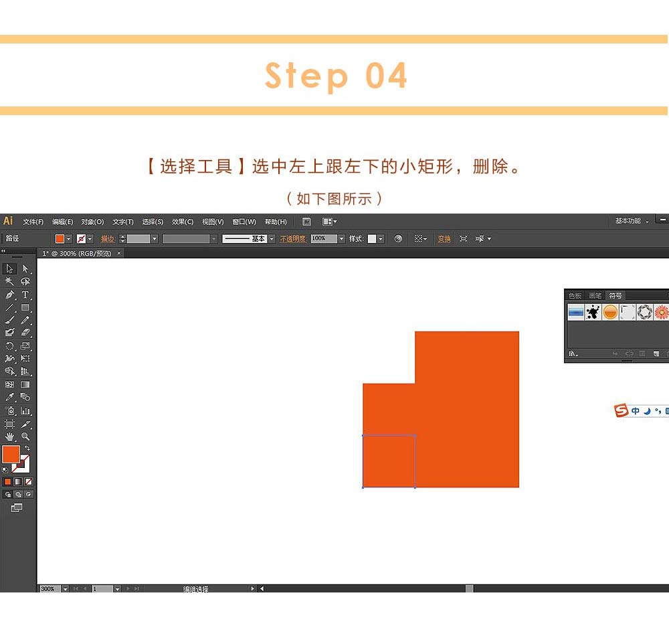
Task: Set paint mode to Color
Action: tap(7, 482)
